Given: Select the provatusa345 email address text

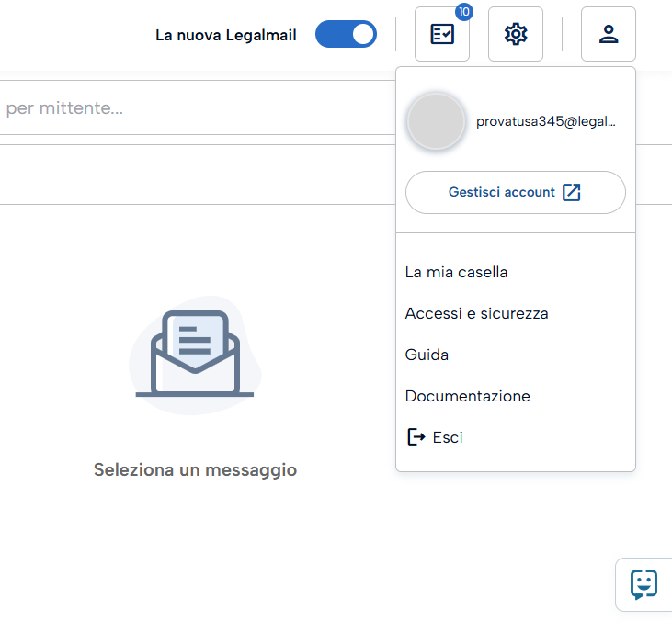Looking at the screenshot, I should coord(545,121).
